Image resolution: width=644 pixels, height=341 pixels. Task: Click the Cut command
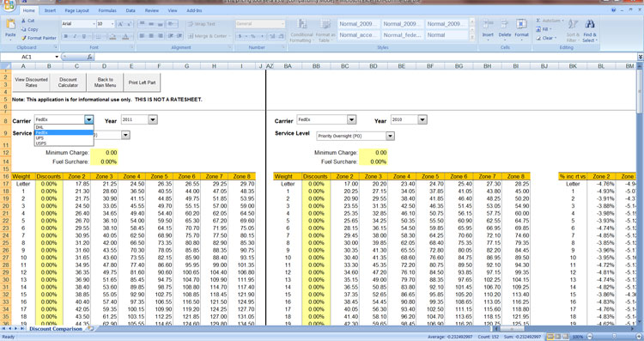(28, 21)
